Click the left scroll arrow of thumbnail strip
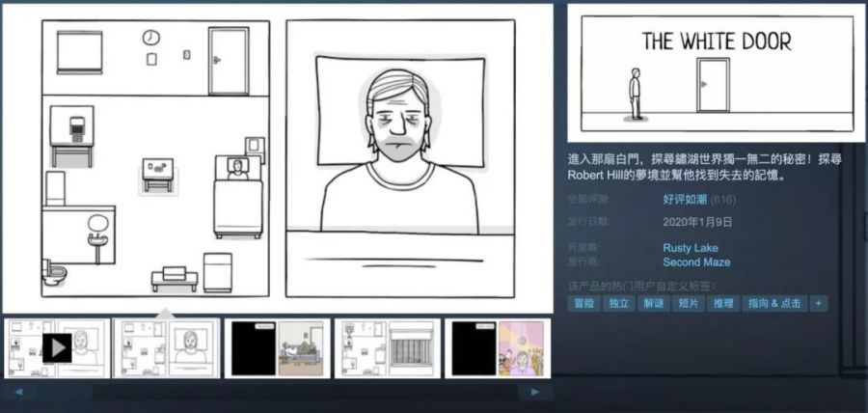This screenshot has height=413, width=868. (x=17, y=392)
